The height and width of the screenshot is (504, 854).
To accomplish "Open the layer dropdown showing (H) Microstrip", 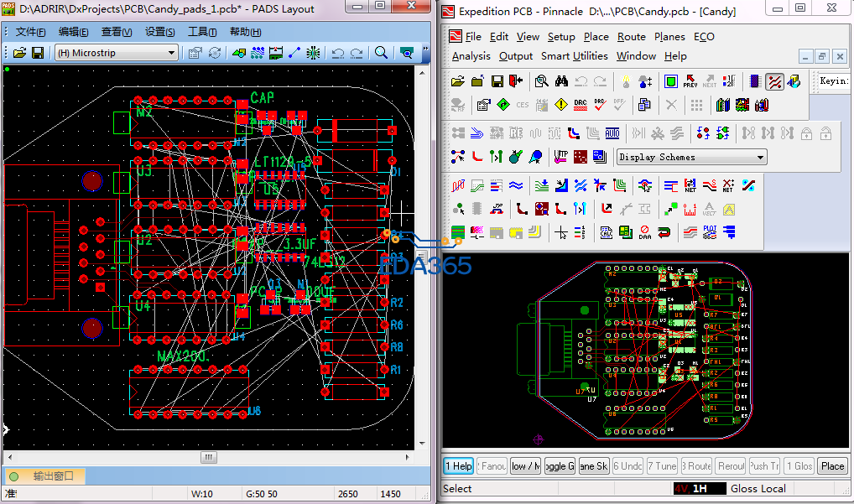I will click(171, 53).
